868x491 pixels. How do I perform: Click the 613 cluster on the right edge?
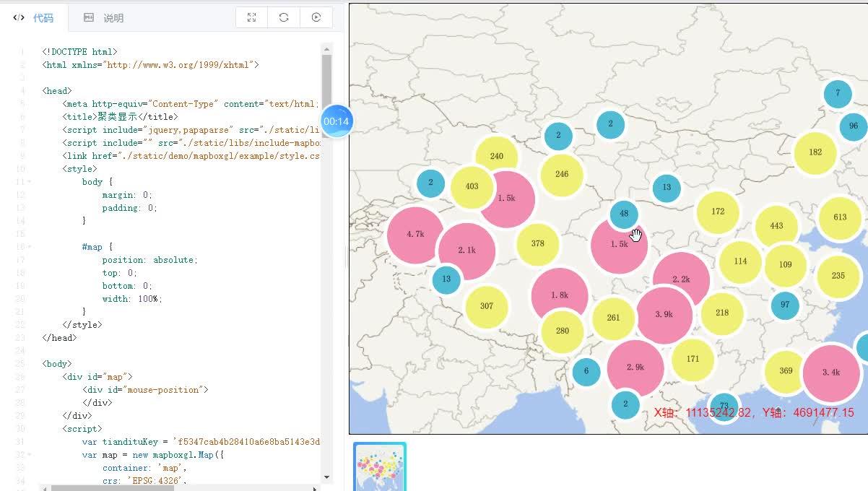[838, 217]
